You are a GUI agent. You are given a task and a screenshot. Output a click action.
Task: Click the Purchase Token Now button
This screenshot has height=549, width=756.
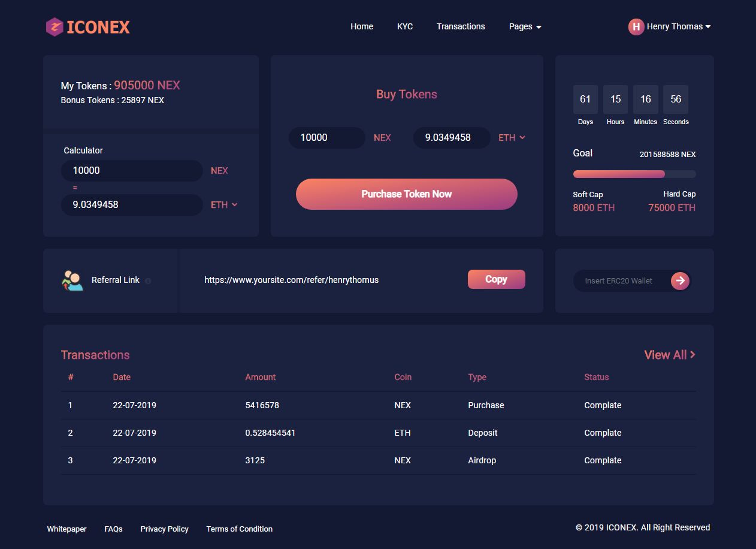(x=406, y=194)
